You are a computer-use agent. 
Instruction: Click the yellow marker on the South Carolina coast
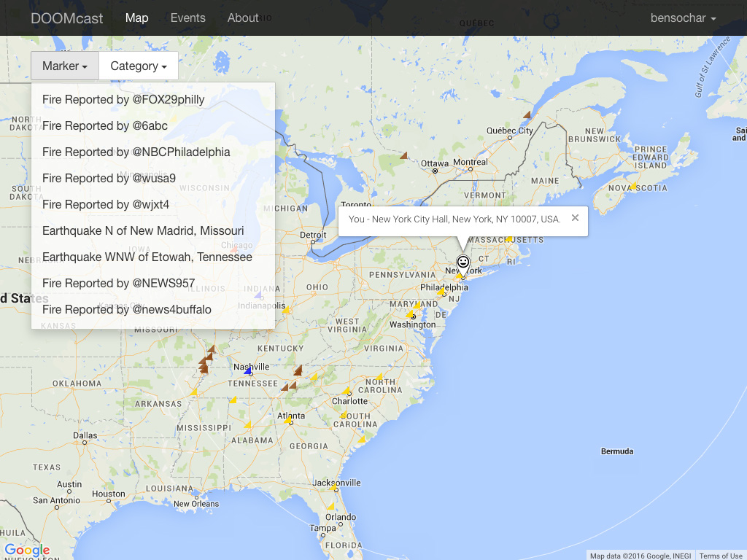pyautogui.click(x=362, y=439)
